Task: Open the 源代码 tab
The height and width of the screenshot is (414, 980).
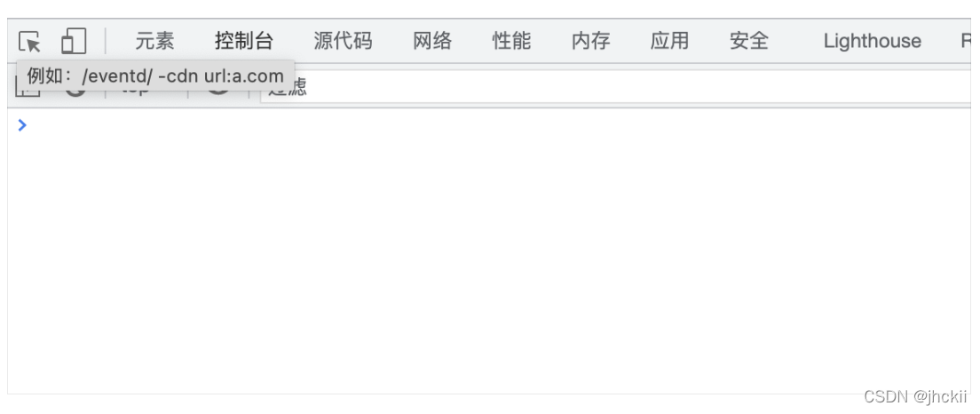Action: point(343,41)
